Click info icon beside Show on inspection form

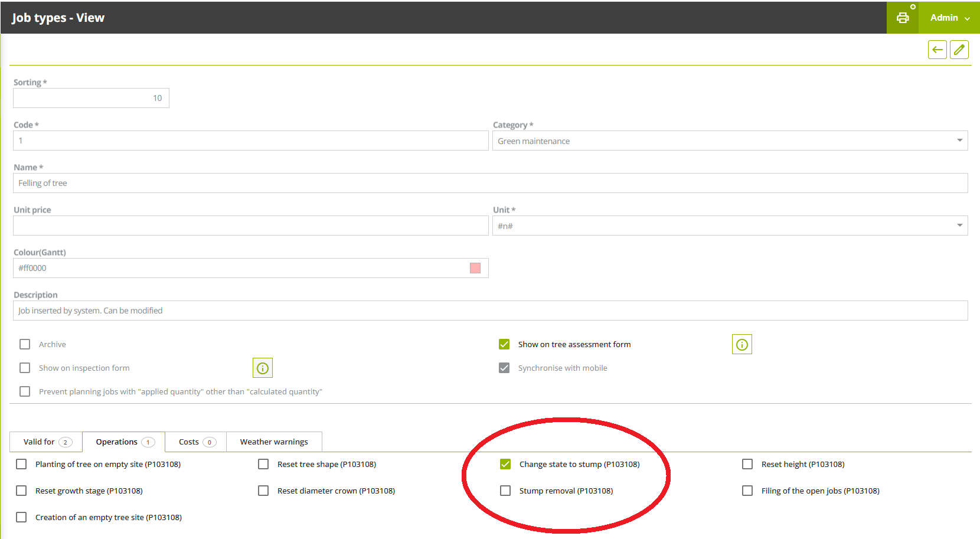(x=263, y=368)
